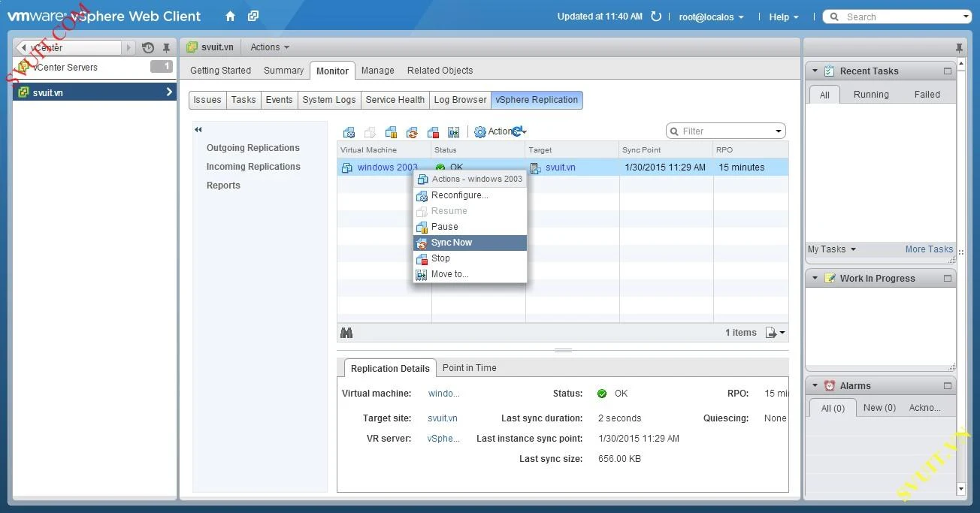Click the Alarms bell icon

tap(830, 386)
